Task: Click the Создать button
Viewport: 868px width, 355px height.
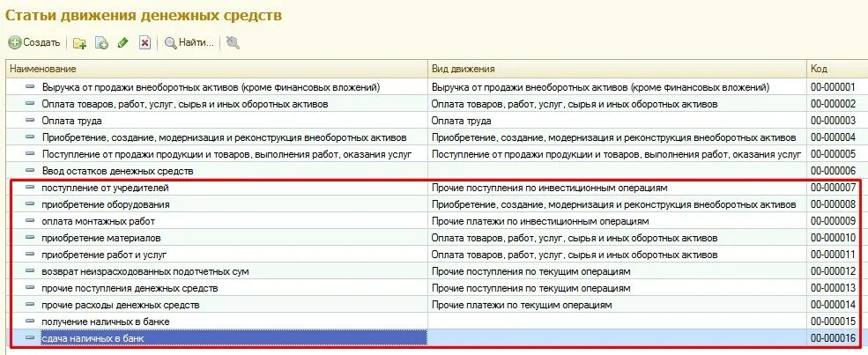Action: (x=33, y=42)
